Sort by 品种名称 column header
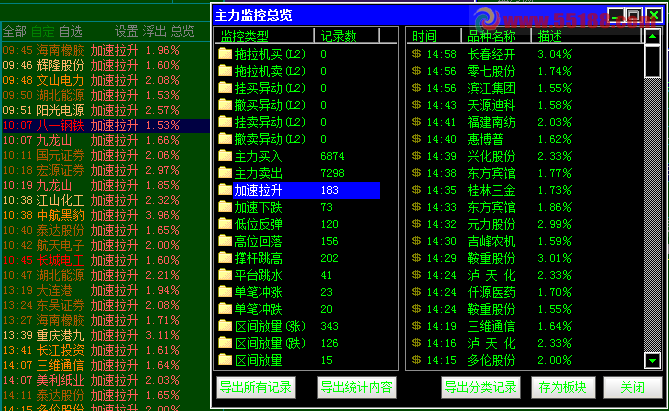This screenshot has width=669, height=411. coord(496,36)
